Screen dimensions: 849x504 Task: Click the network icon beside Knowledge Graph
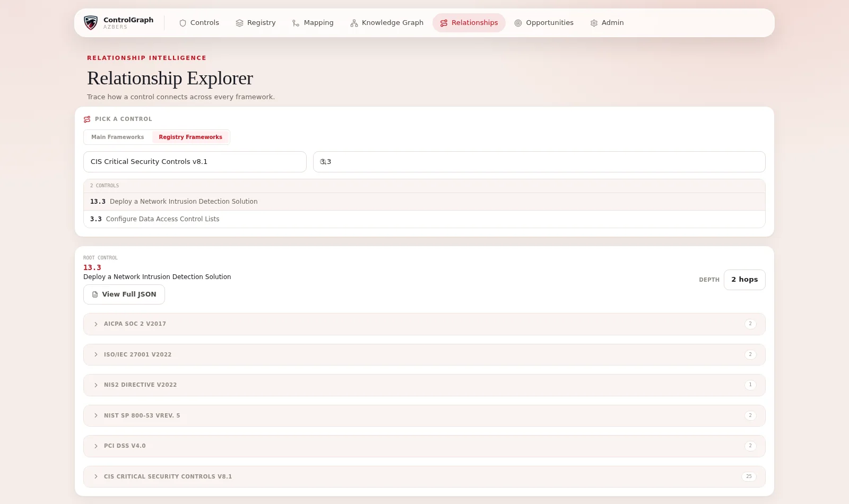coord(354,23)
